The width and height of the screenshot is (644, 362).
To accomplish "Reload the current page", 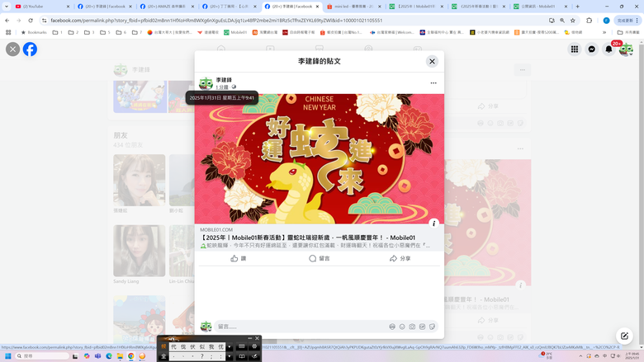I will (31, 20).
